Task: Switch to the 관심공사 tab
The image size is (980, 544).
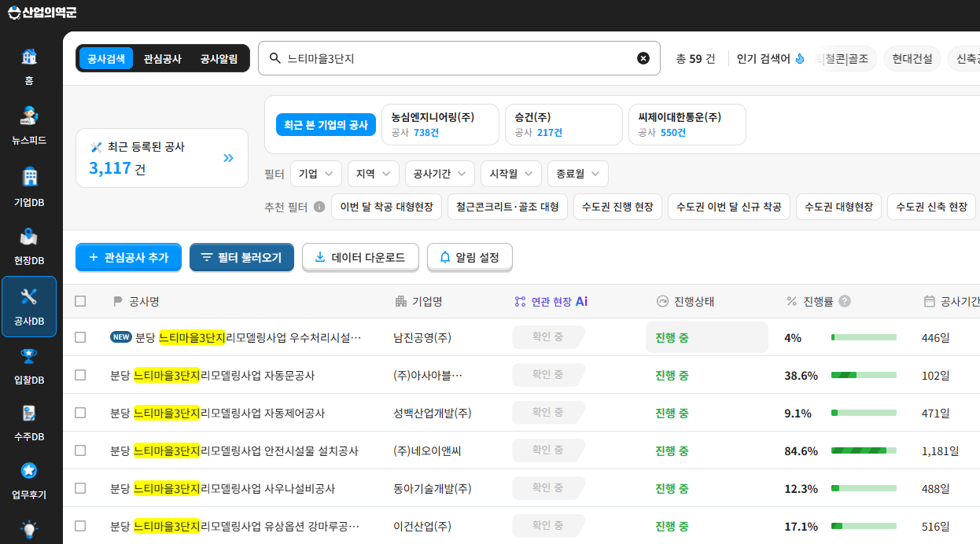Action: [x=162, y=58]
